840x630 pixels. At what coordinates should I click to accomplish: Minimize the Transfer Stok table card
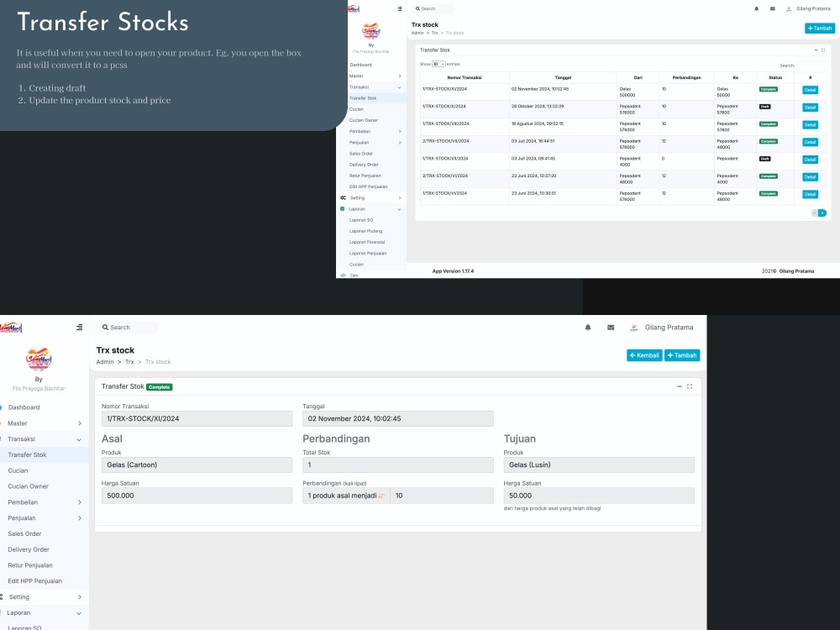click(x=816, y=50)
